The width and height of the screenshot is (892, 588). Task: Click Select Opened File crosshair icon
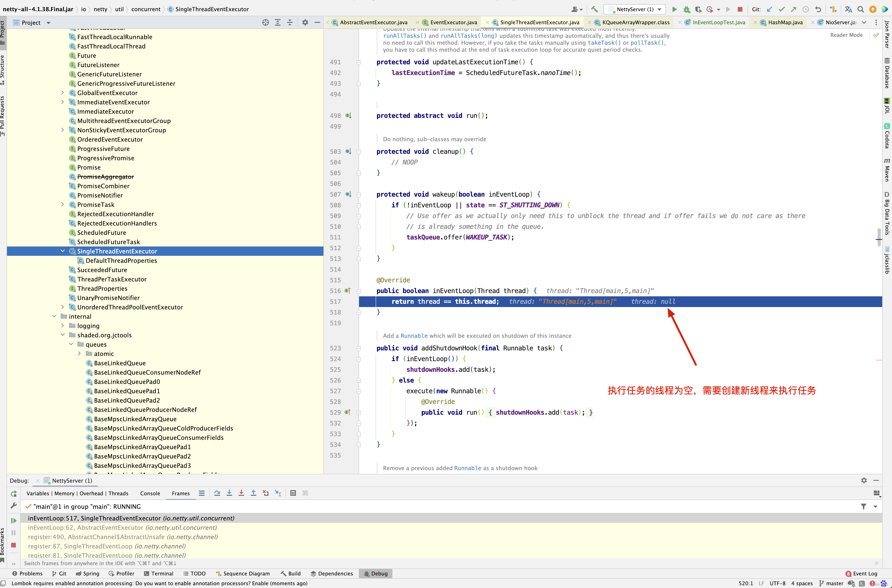tap(266, 23)
